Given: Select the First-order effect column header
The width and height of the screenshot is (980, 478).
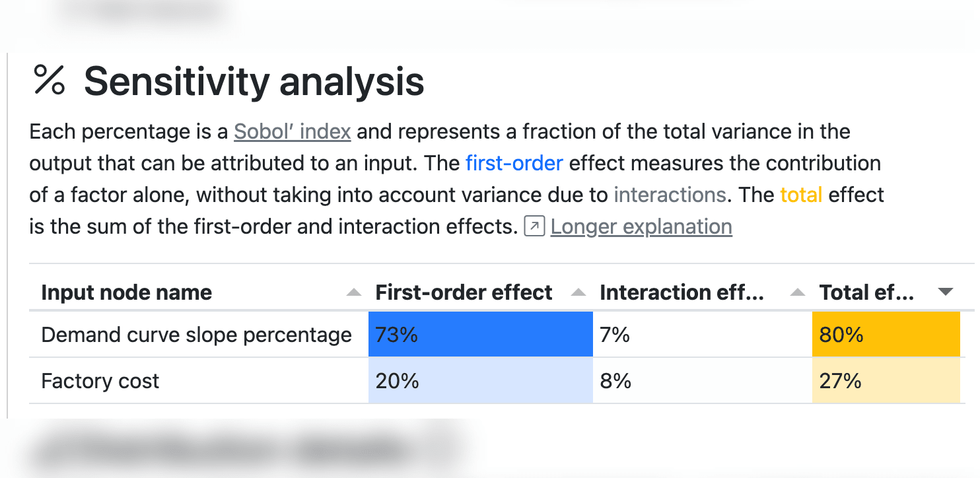Looking at the screenshot, I should coord(464,292).
